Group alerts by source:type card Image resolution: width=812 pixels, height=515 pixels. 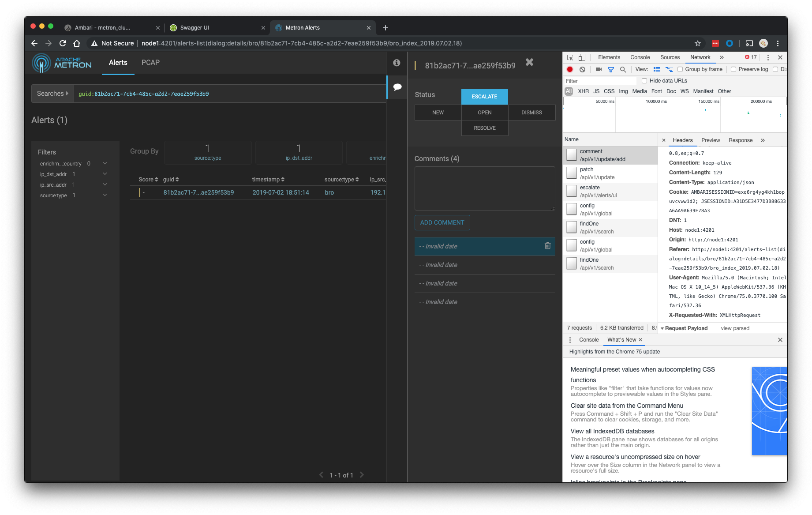click(x=207, y=152)
